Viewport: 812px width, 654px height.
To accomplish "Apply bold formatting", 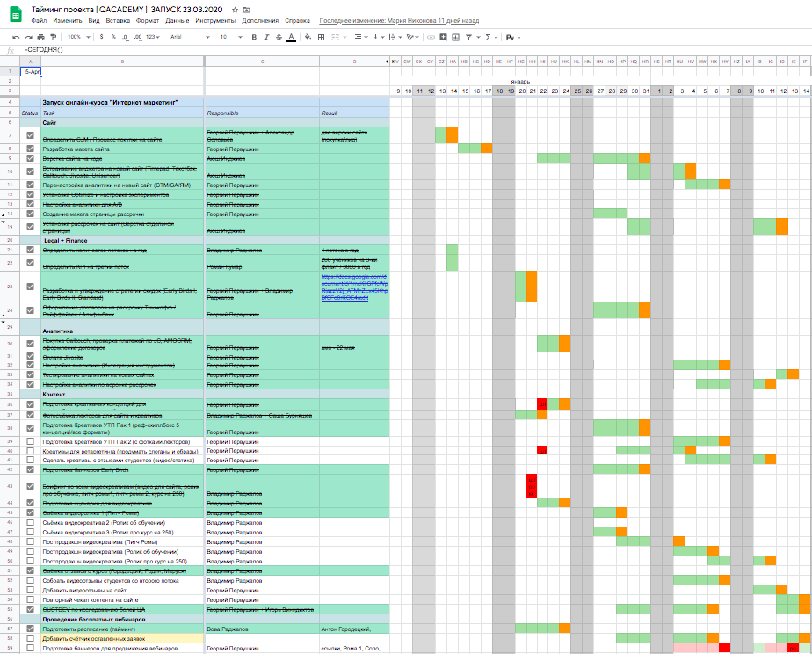I will (x=254, y=37).
